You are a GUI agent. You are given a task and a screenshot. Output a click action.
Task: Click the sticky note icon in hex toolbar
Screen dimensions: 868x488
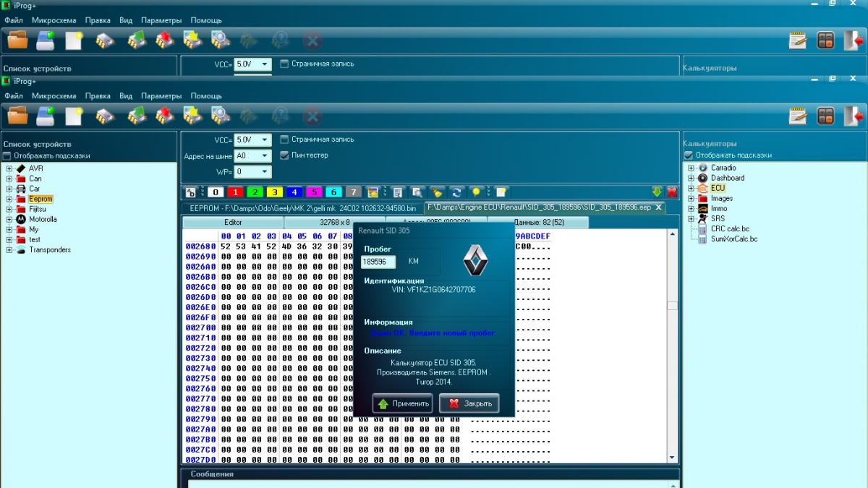coord(501,192)
